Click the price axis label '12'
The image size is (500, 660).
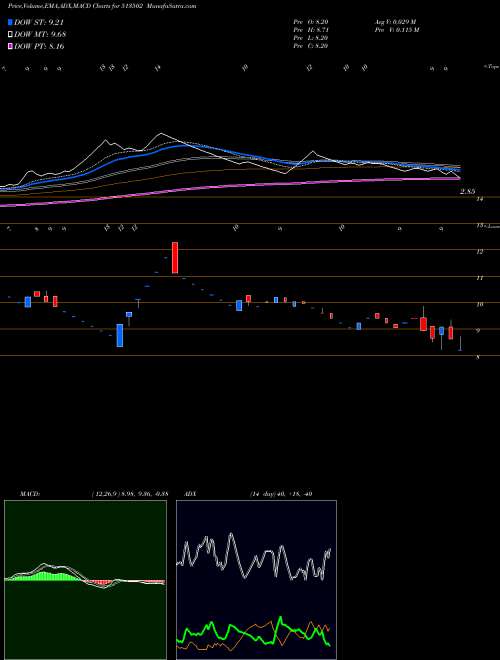click(479, 251)
